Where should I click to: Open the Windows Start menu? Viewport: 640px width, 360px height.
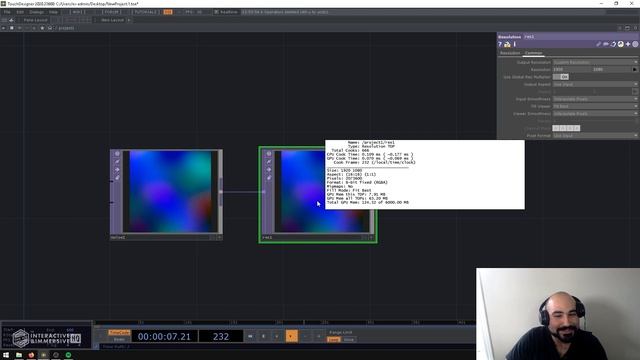pyautogui.click(x=6, y=355)
